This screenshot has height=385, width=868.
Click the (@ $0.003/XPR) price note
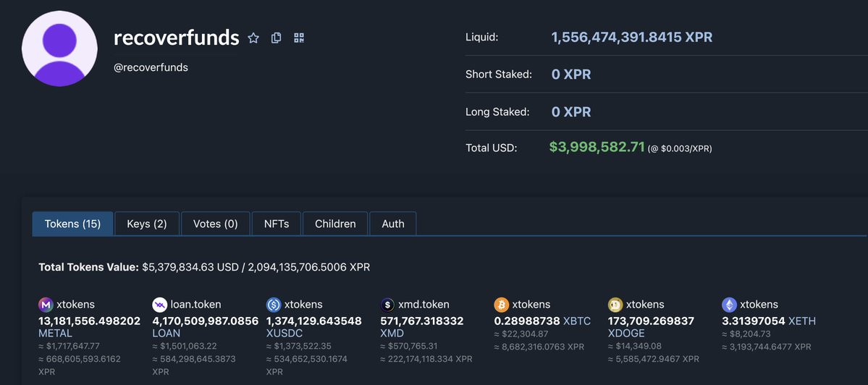[680, 149]
